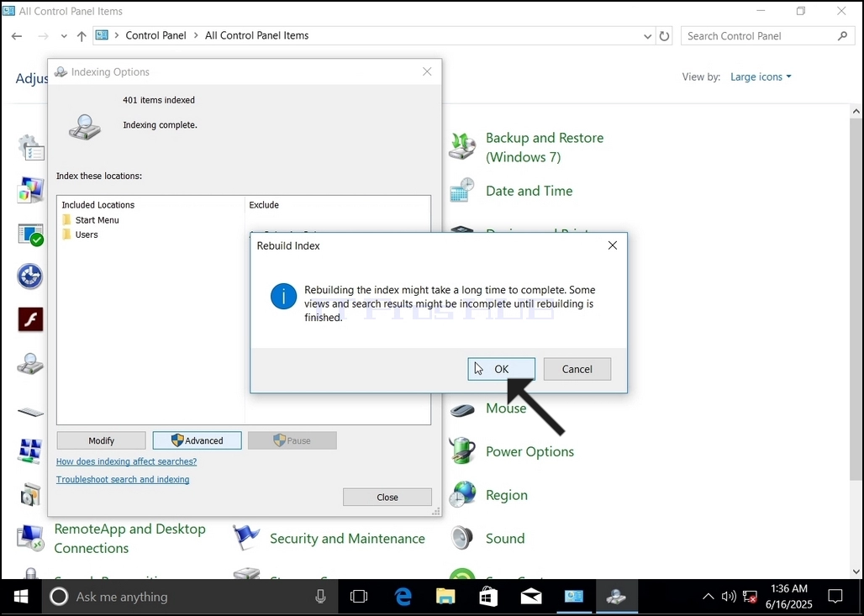Open the Mouse icon in Control Panel
Screen dimensions: 864x616
coord(461,408)
